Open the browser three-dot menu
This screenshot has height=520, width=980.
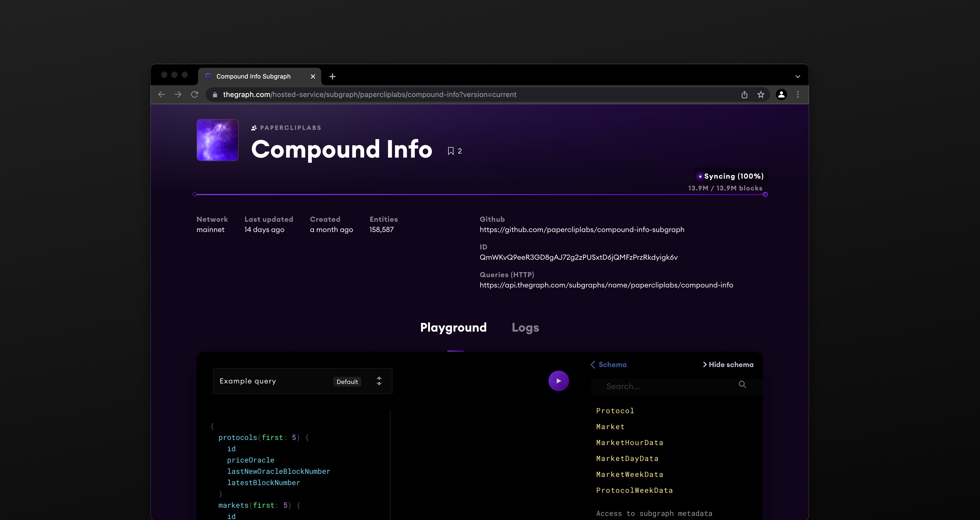pyautogui.click(x=798, y=94)
